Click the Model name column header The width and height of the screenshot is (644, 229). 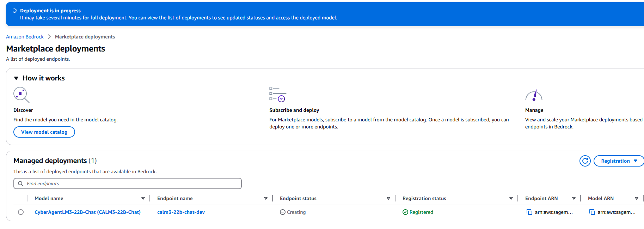pos(49,198)
